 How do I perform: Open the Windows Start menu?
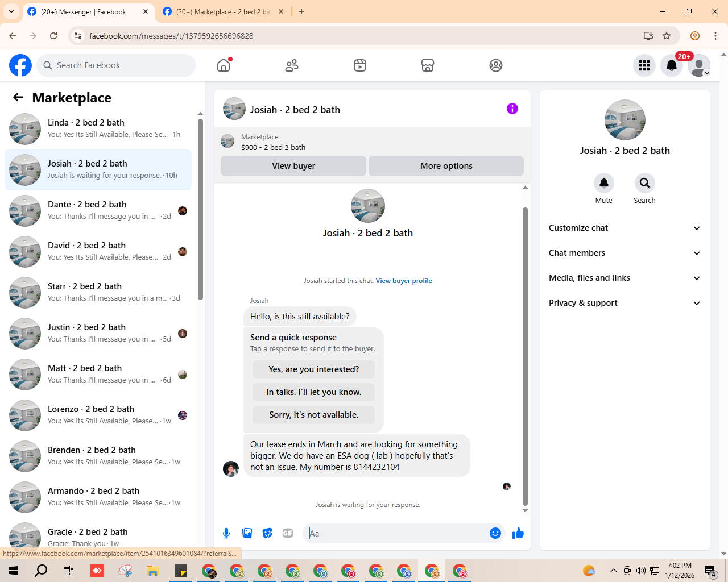tap(14, 571)
